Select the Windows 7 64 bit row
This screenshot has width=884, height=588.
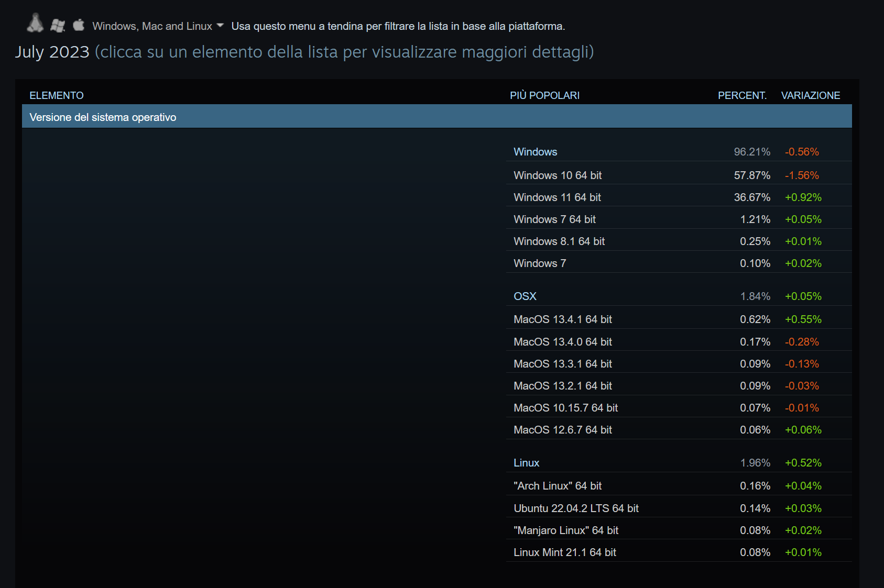pos(679,218)
